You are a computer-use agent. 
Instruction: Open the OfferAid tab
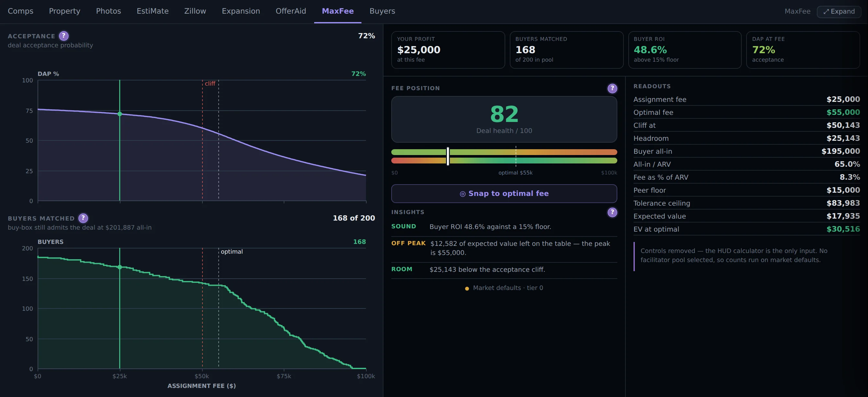[x=291, y=11]
